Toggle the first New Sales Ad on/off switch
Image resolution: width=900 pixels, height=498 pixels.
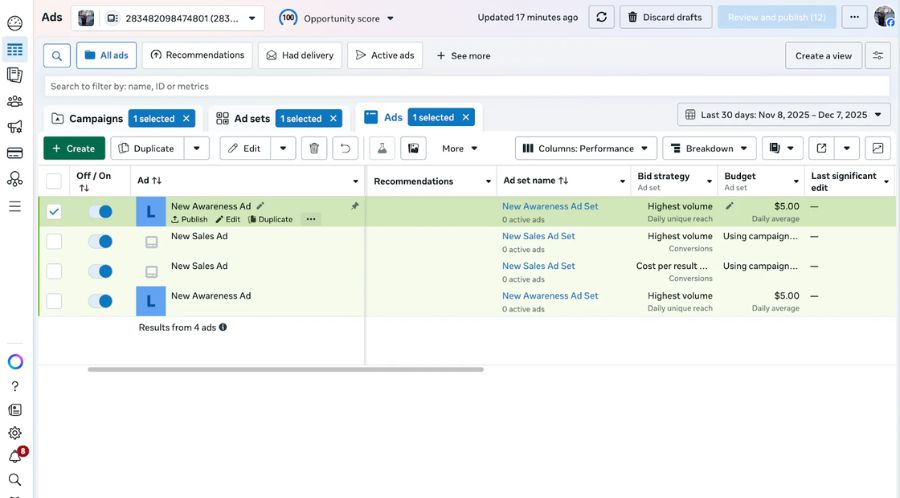tap(100, 241)
